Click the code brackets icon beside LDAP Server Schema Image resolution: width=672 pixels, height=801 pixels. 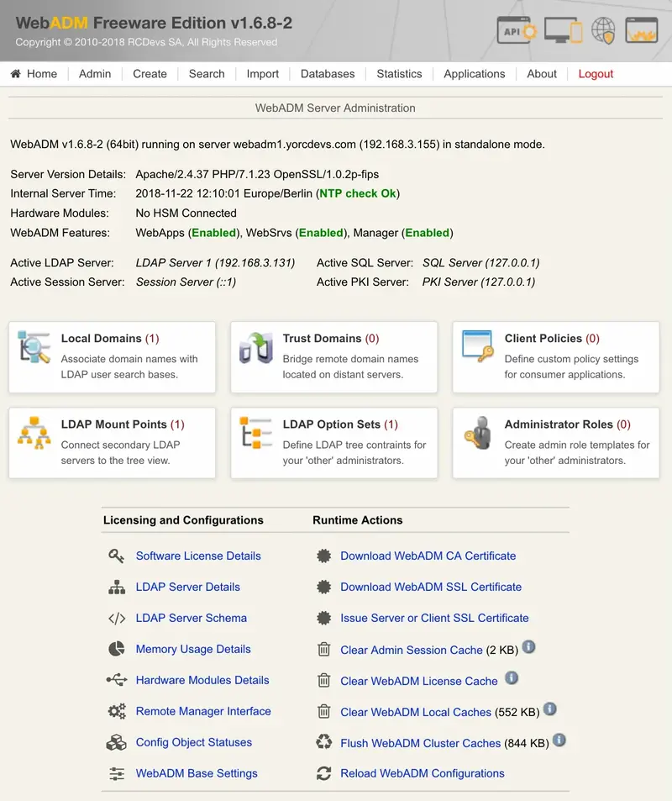tap(117, 618)
